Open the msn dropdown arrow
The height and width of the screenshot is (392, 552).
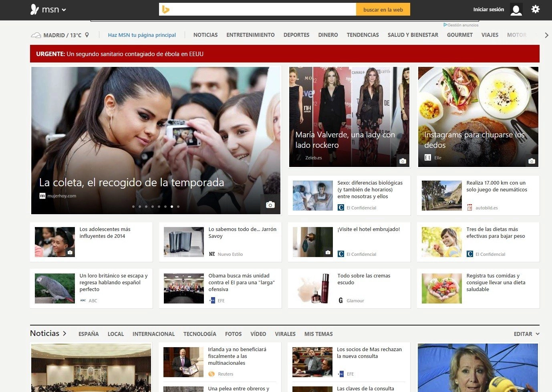[64, 10]
